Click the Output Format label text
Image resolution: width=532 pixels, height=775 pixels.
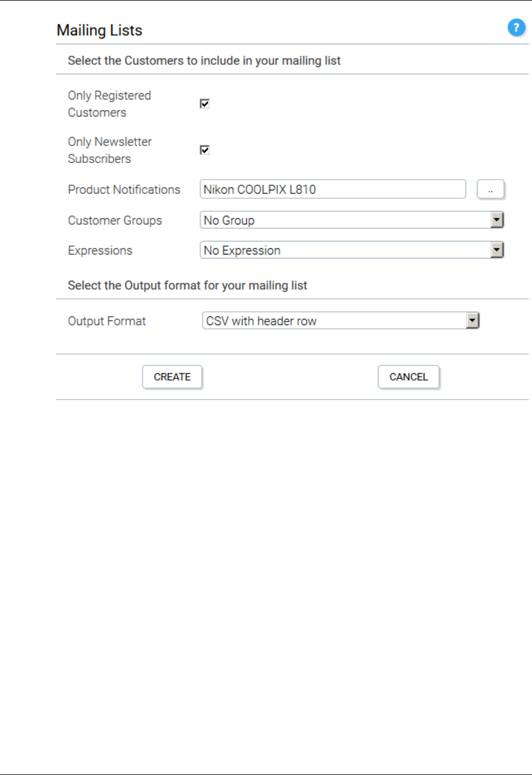107,321
